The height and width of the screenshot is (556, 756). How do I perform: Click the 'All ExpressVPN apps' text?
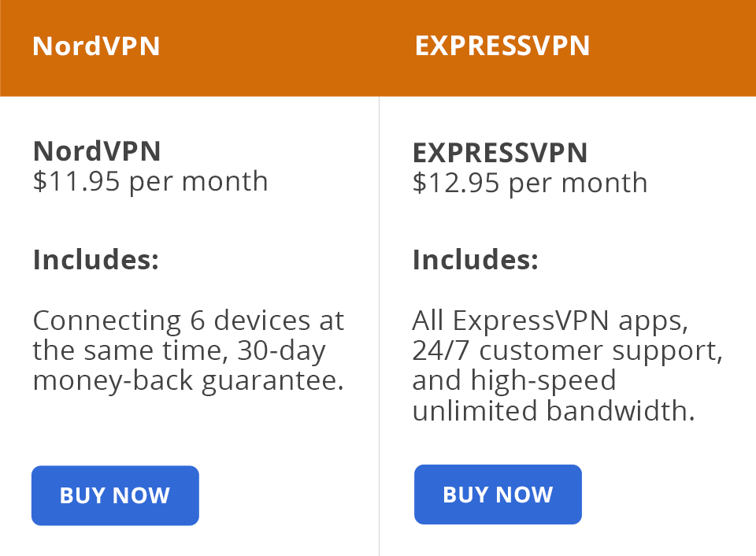coord(547,321)
